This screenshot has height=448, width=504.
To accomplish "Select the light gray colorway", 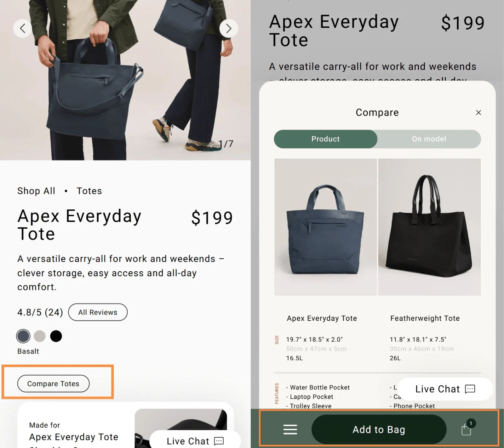I will click(40, 336).
